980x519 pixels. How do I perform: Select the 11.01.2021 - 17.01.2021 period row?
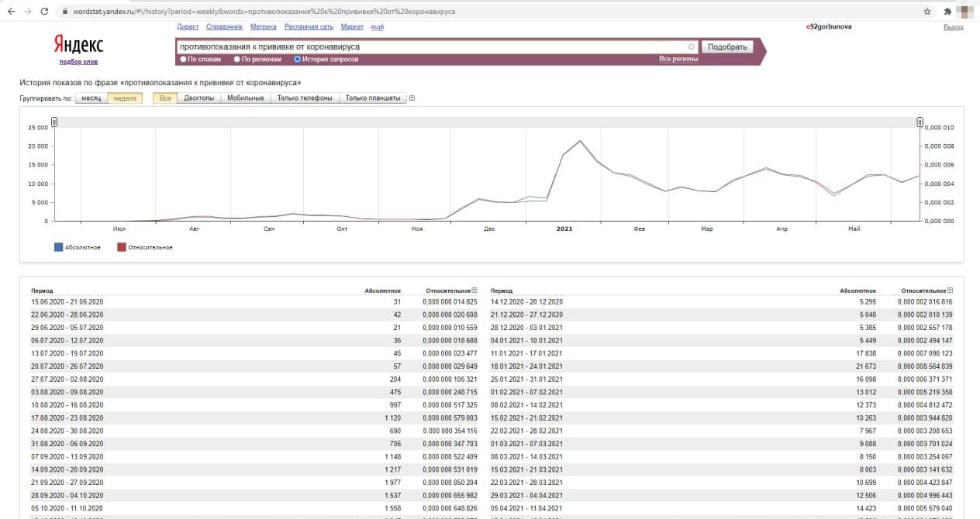(x=722, y=353)
